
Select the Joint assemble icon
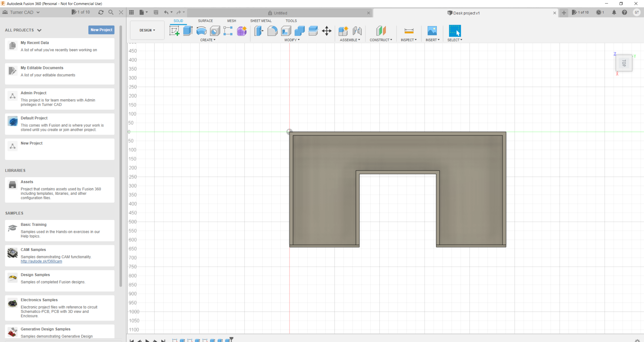click(357, 31)
